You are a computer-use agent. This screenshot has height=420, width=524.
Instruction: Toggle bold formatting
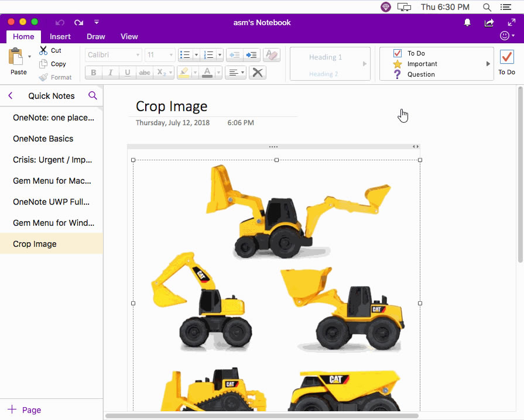tap(93, 72)
